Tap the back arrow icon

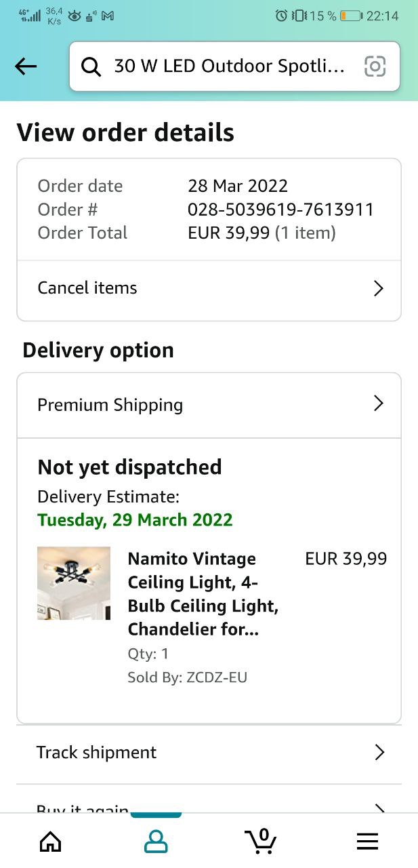[x=26, y=66]
